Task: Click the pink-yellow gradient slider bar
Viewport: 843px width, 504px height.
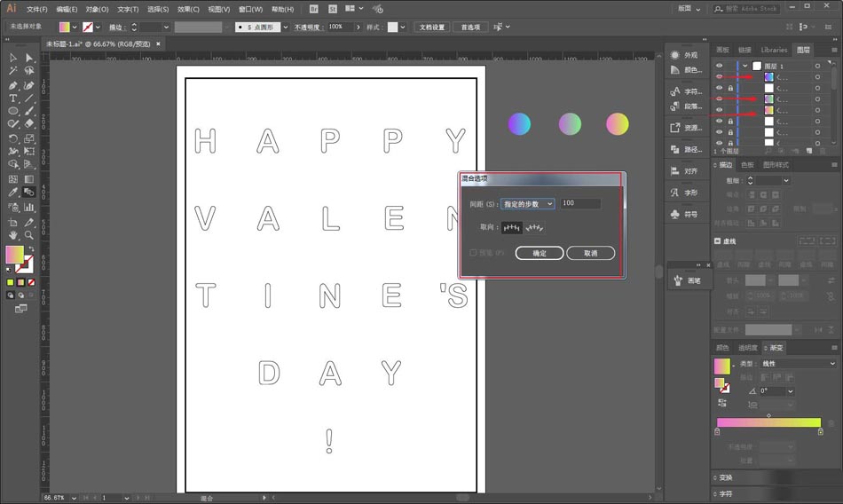Action: tap(768, 422)
